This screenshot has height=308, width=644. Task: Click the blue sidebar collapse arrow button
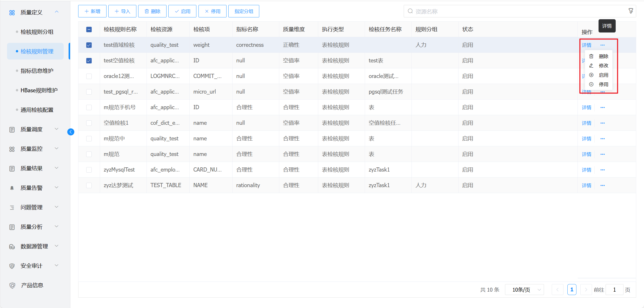tap(71, 132)
